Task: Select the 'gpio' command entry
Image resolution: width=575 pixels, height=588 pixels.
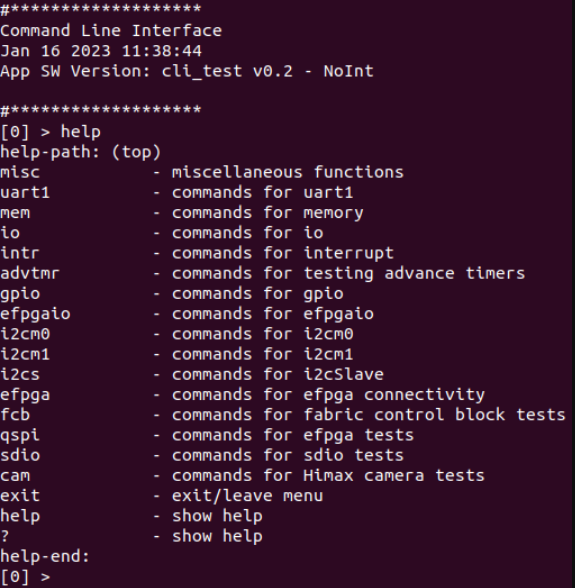Action: coord(20,294)
